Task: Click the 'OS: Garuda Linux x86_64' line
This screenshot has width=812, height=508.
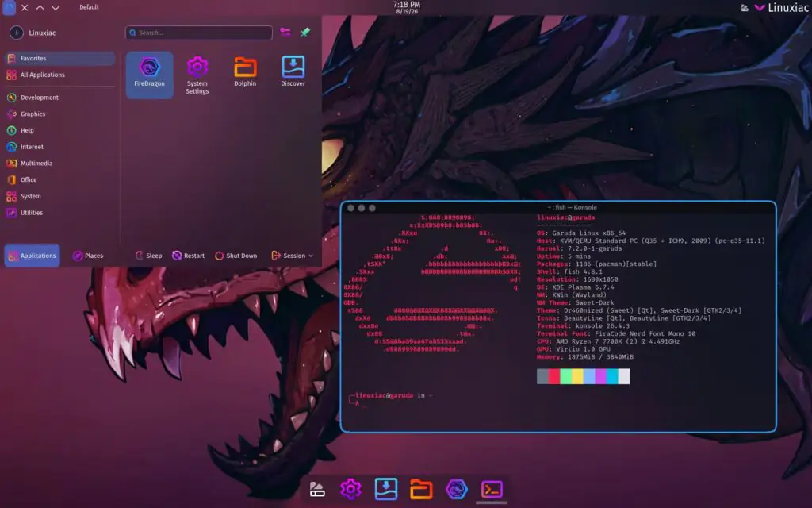Action: click(581, 233)
